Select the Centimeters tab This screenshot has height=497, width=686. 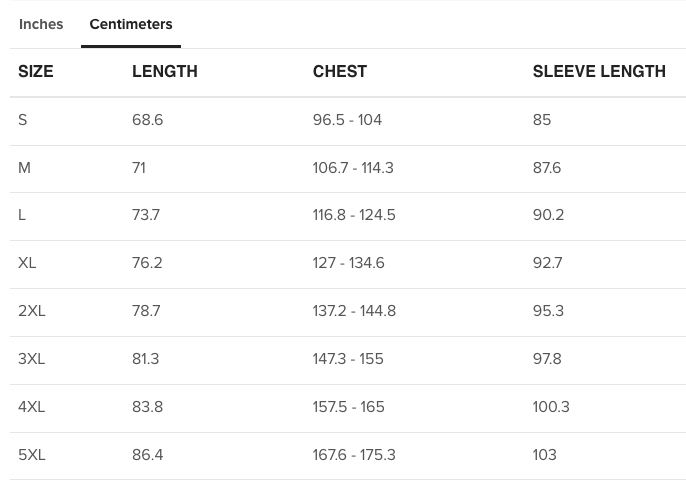[x=131, y=24]
